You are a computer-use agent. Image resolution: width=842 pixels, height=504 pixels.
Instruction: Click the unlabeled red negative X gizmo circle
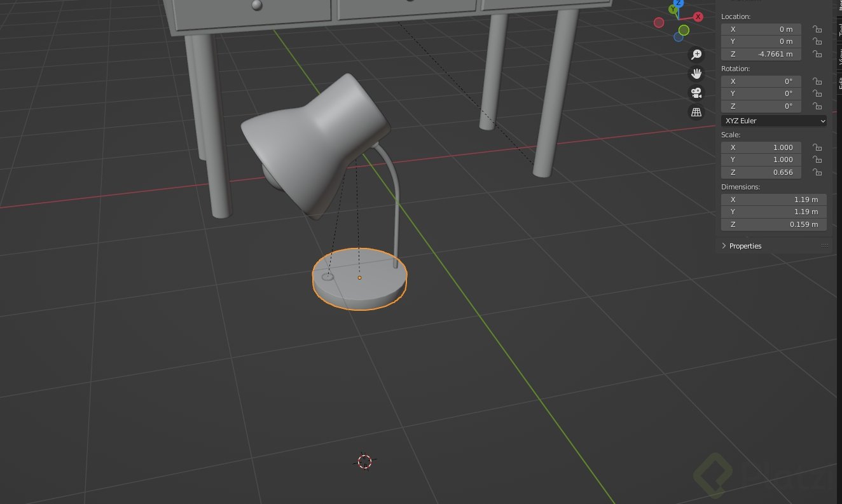[659, 23]
